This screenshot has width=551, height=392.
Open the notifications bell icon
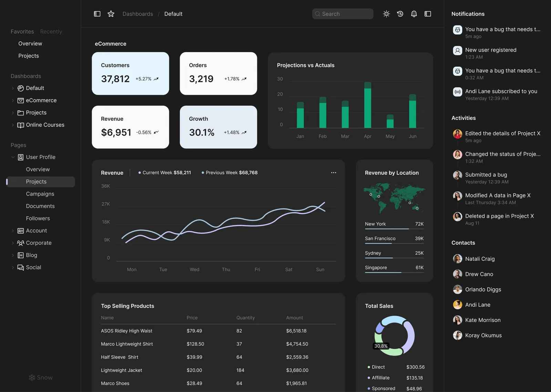[414, 14]
